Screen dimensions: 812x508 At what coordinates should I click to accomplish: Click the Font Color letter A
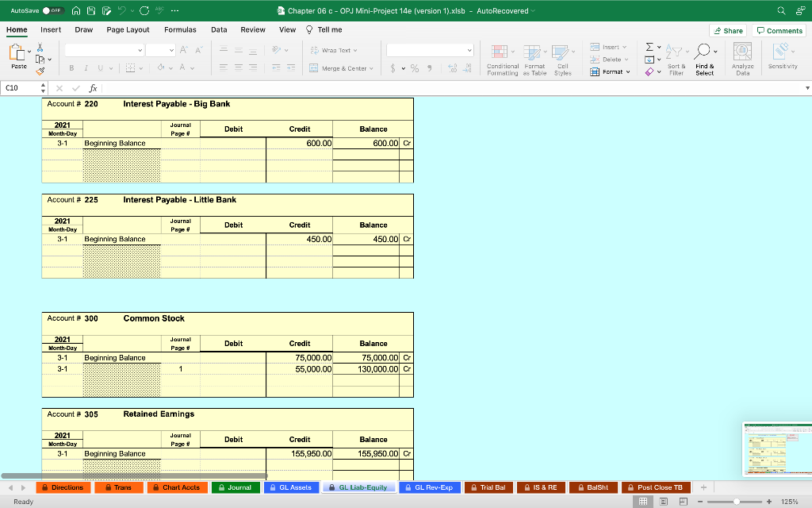click(182, 67)
